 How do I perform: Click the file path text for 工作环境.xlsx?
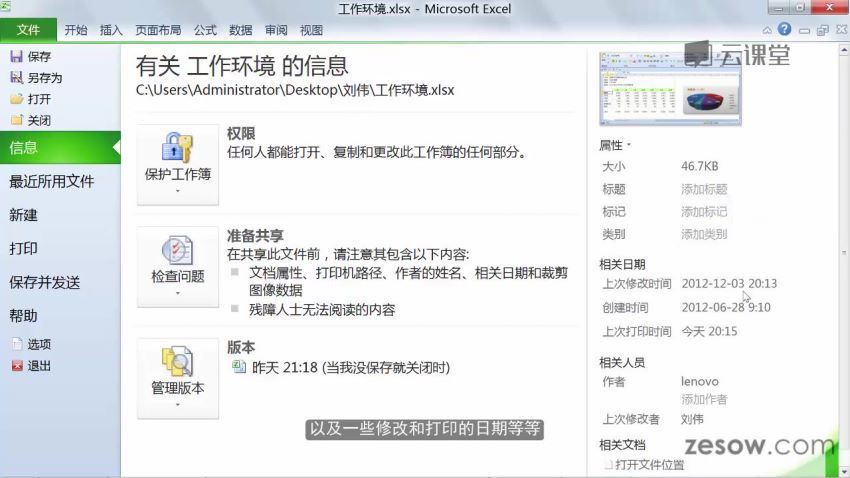pyautogui.click(x=295, y=90)
